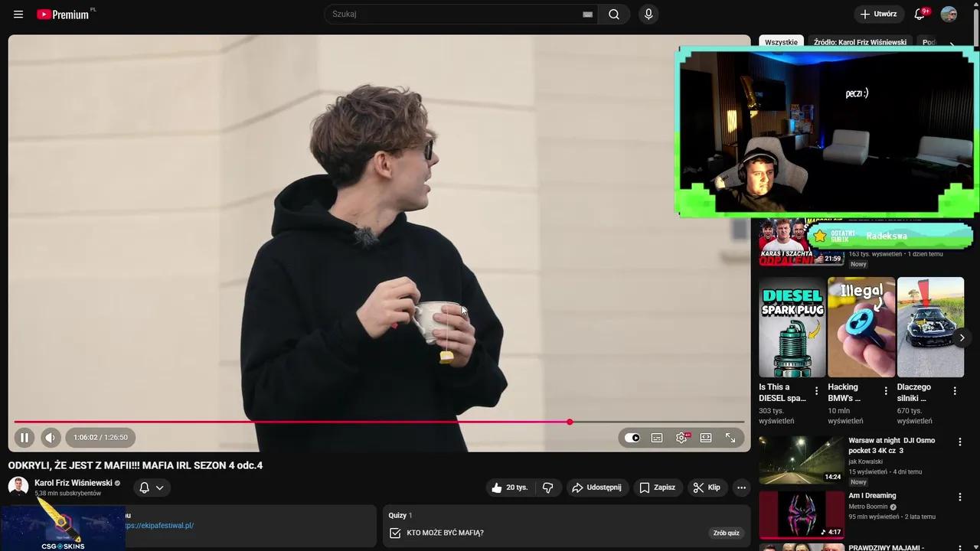Select the voice search microphone icon
Screen dimensions: 980x551
(648, 14)
